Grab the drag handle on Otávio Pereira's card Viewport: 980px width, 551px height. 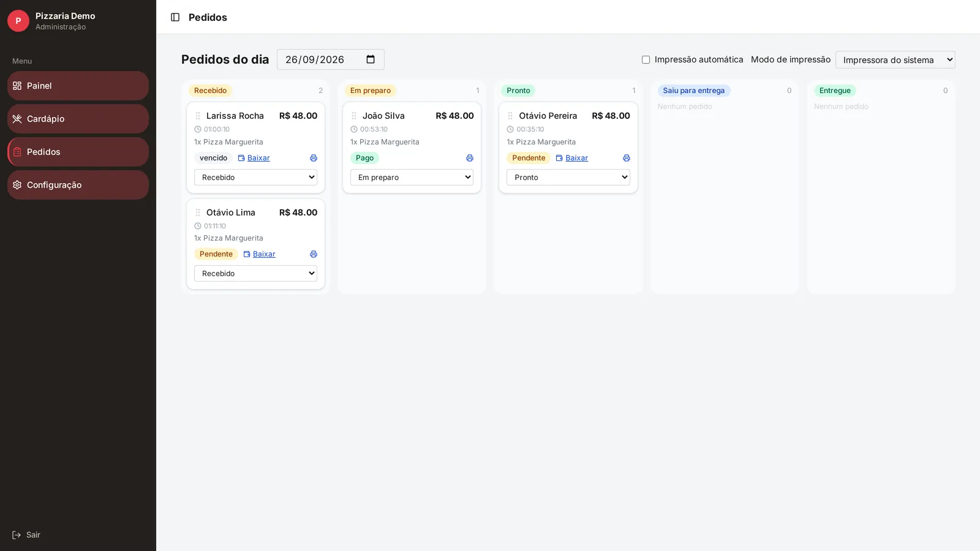point(510,116)
